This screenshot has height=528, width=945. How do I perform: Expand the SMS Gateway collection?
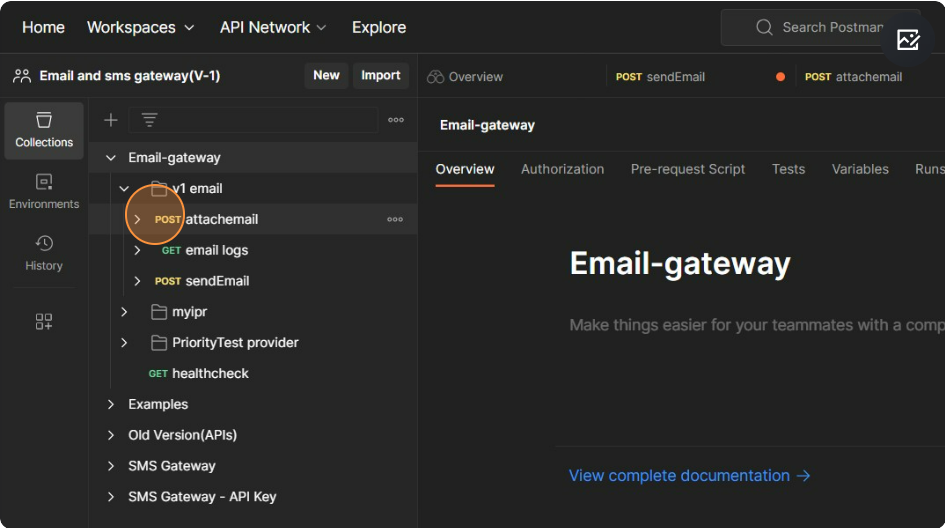(x=111, y=466)
